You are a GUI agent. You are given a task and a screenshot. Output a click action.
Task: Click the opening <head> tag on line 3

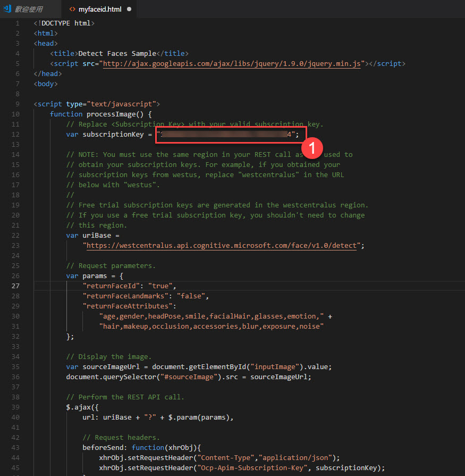[46, 44]
